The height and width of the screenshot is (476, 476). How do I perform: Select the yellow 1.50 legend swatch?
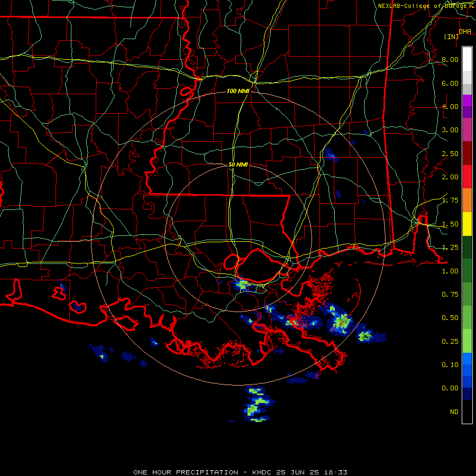467,224
